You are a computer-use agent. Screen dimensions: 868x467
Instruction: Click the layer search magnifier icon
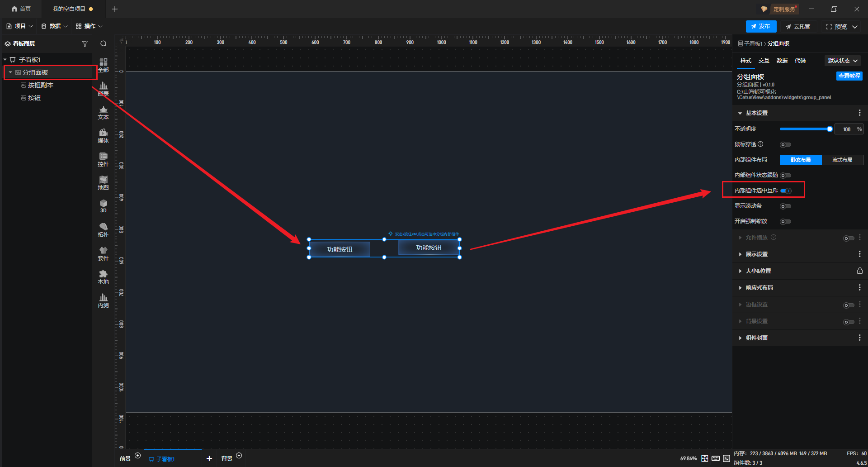104,44
